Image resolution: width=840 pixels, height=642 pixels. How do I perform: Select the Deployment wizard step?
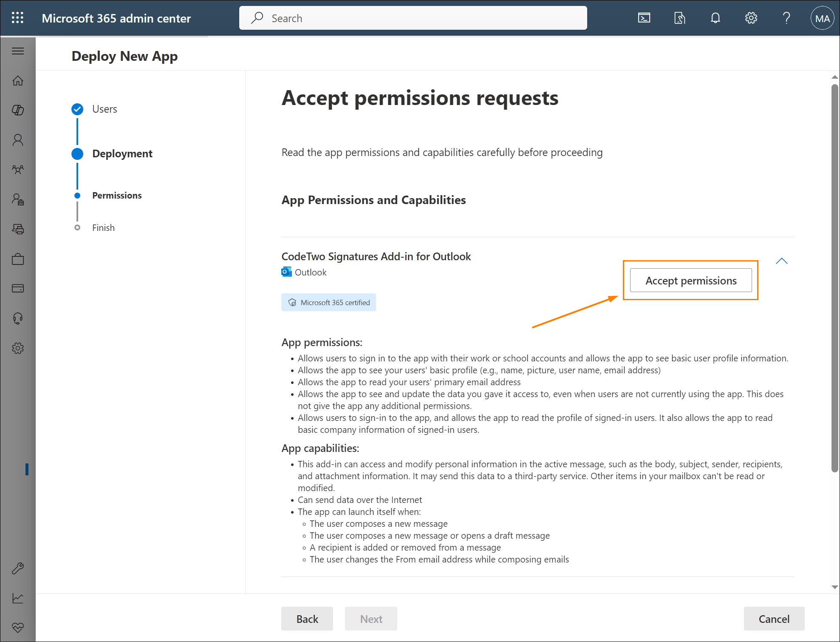pos(122,154)
